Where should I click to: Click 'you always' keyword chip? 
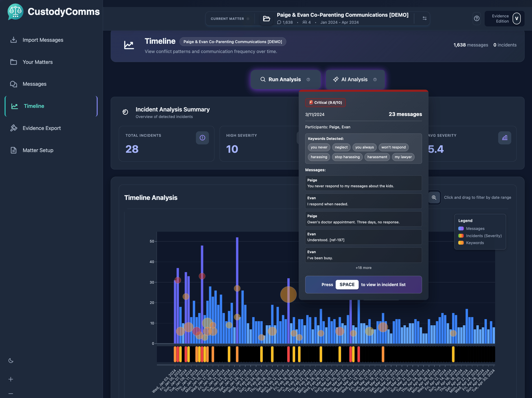click(x=364, y=147)
